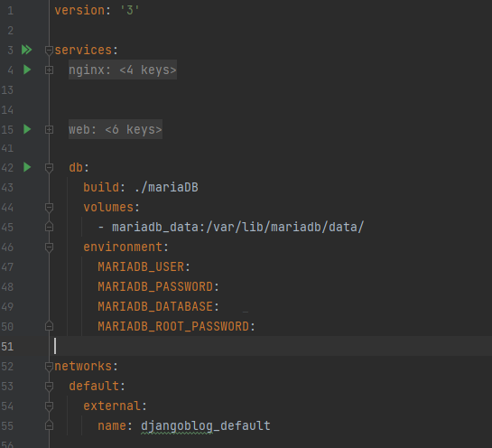Collapse the environment fold marker
Image resolution: width=492 pixels, height=448 pixels.
coord(49,247)
